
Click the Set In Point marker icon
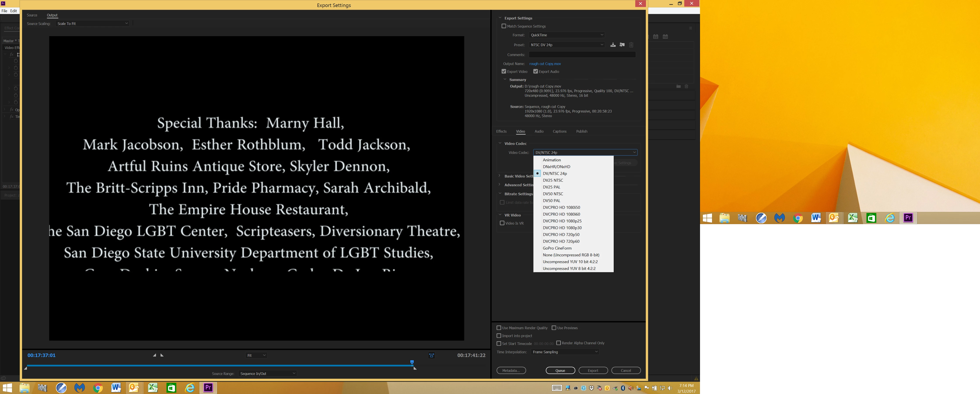click(154, 355)
